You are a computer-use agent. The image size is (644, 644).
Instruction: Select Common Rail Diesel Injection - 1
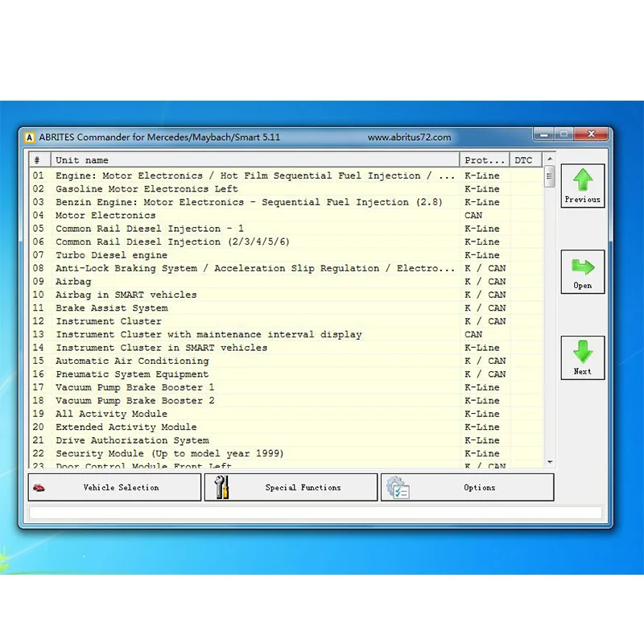point(287,229)
